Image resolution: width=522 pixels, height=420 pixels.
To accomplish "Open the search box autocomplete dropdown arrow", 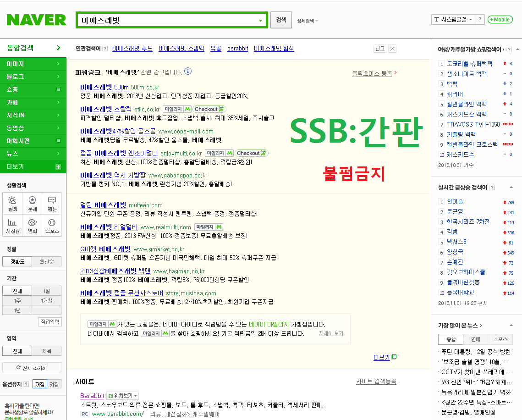I will (260, 20).
